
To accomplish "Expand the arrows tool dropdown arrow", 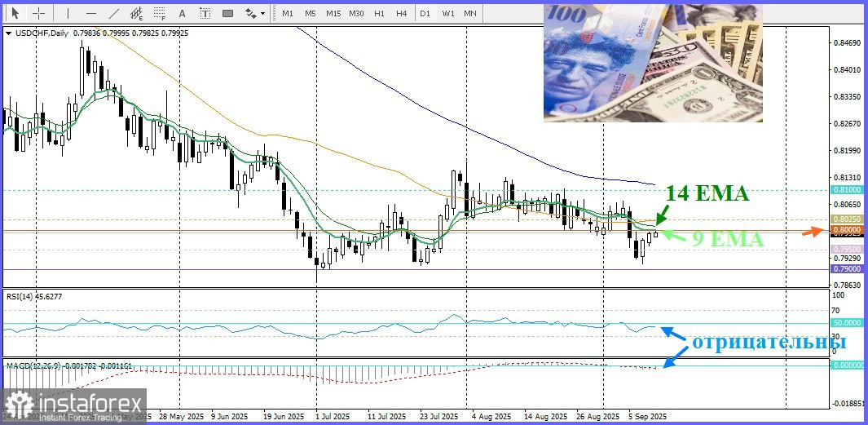I will [262, 13].
